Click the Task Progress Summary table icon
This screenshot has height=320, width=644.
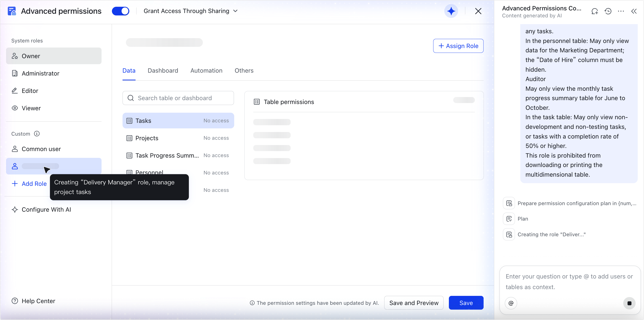tap(129, 155)
